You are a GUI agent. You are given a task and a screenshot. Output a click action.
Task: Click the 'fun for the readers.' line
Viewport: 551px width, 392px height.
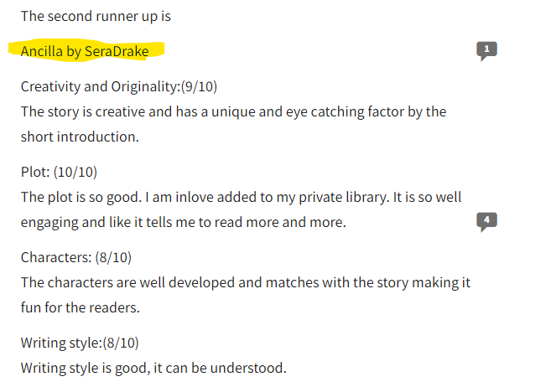click(x=81, y=307)
